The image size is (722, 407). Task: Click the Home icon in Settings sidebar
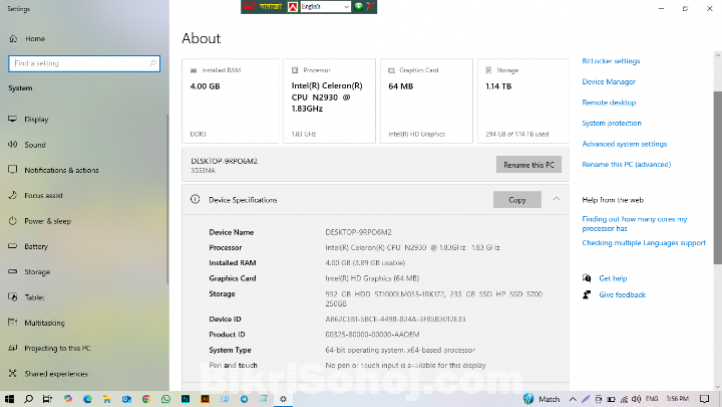13,39
